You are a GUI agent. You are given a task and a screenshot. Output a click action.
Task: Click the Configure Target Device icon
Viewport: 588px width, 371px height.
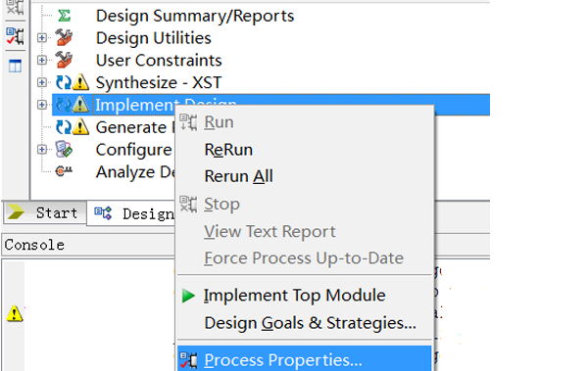coord(64,149)
